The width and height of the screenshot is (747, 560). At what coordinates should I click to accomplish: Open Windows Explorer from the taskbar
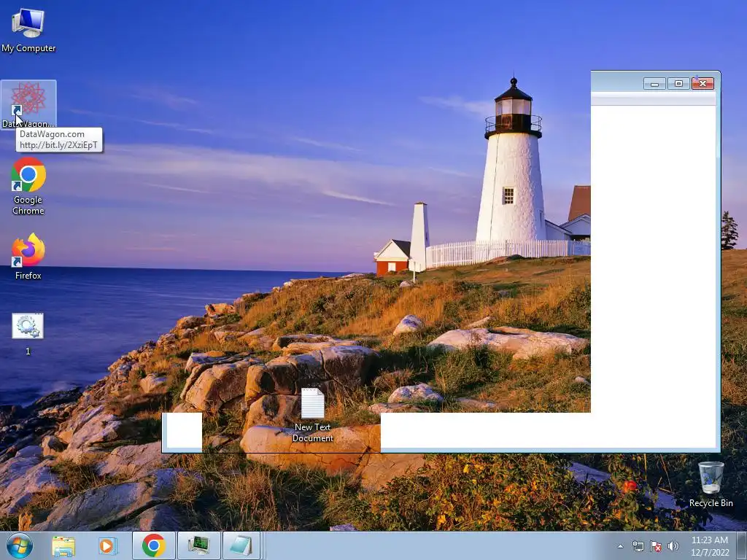pos(63,545)
